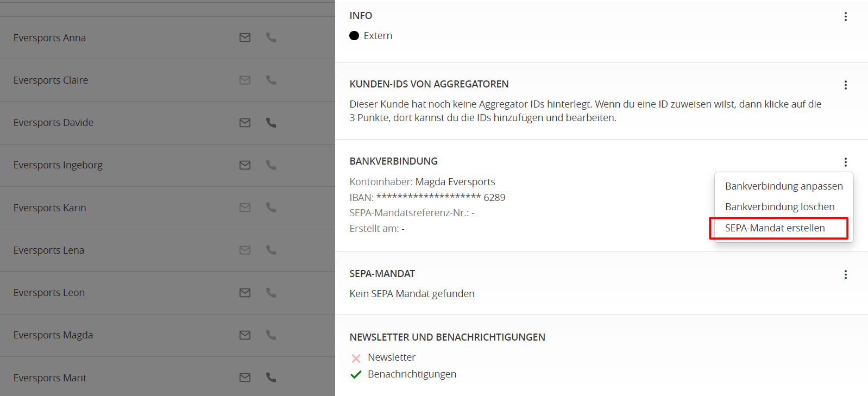Click the BANKVERBINDUNG section heading

[394, 161]
